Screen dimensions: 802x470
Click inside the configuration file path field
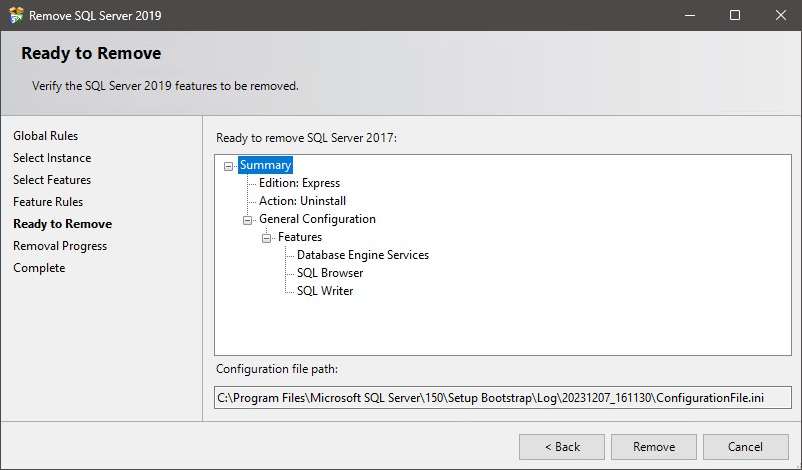point(503,397)
